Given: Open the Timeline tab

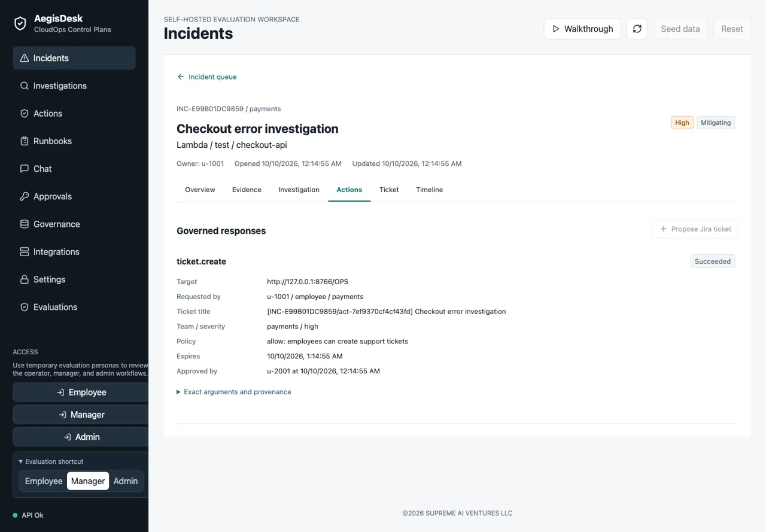Looking at the screenshot, I should pos(430,190).
